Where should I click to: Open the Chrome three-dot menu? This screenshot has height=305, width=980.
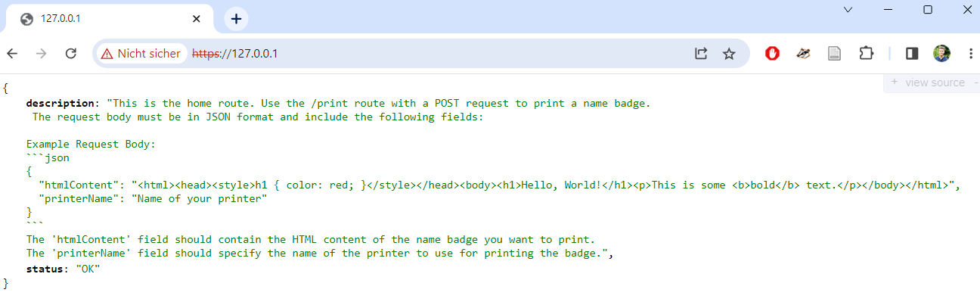click(x=970, y=54)
